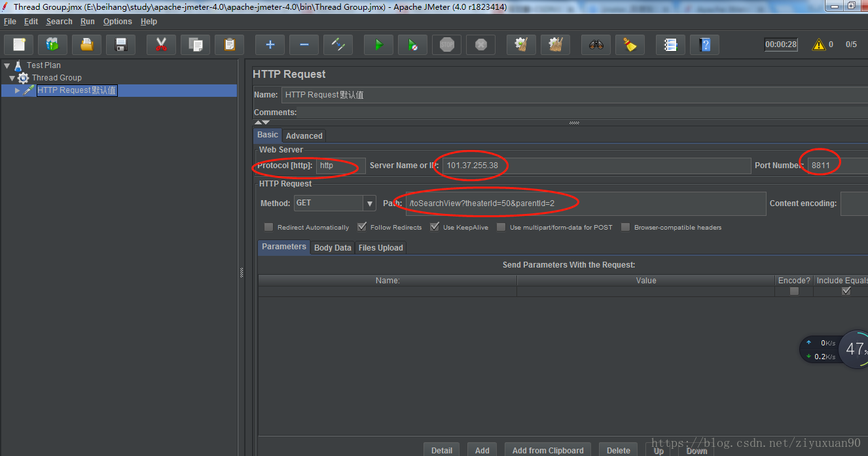Image resolution: width=868 pixels, height=456 pixels.
Task: Click Start no pauses icon
Action: click(x=412, y=44)
